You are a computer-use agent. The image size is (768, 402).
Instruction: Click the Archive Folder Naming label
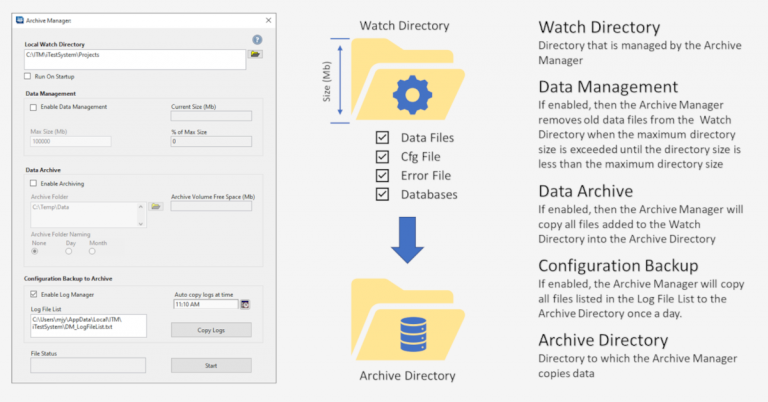[61, 235]
